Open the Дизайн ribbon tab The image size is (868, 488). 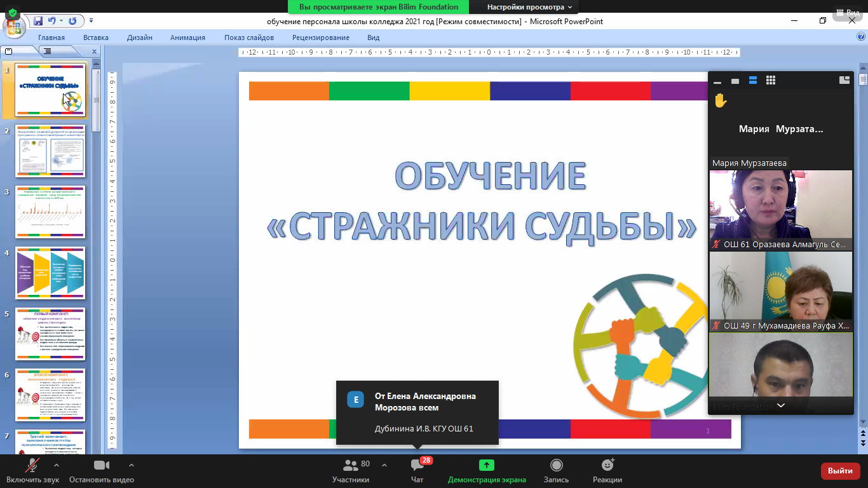[x=139, y=37]
